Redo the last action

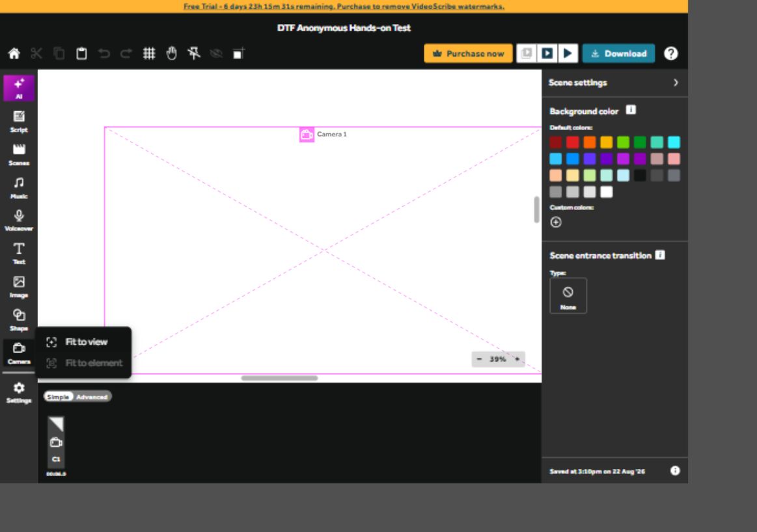126,53
